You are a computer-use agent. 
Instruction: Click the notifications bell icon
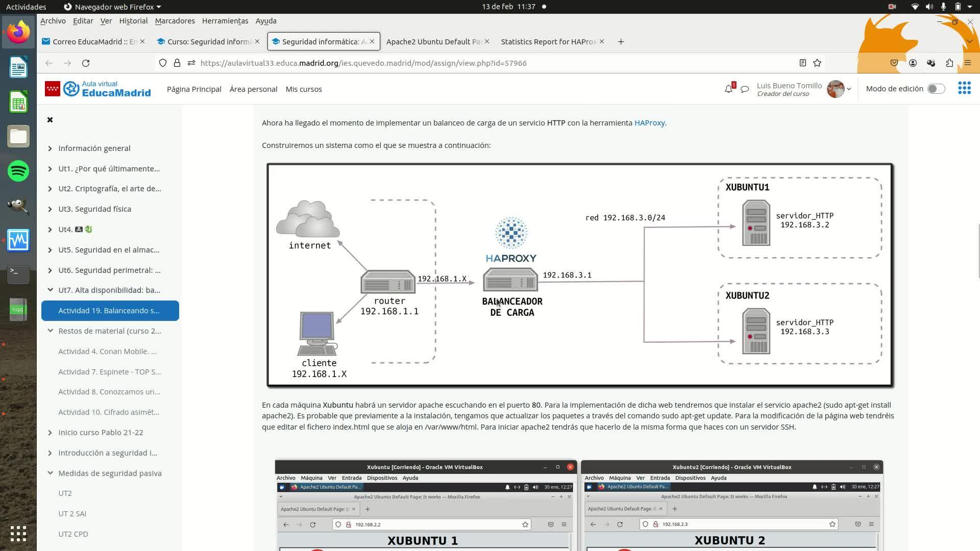tap(728, 89)
